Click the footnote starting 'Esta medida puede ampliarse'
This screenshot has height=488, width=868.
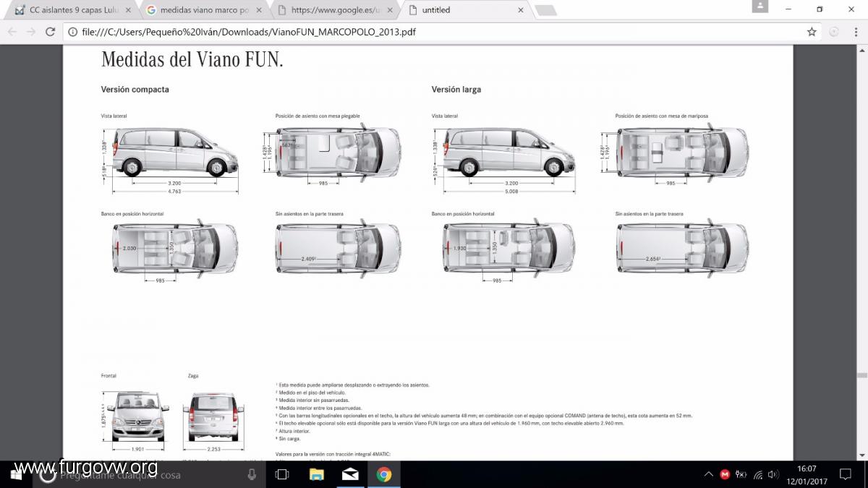[x=352, y=385]
